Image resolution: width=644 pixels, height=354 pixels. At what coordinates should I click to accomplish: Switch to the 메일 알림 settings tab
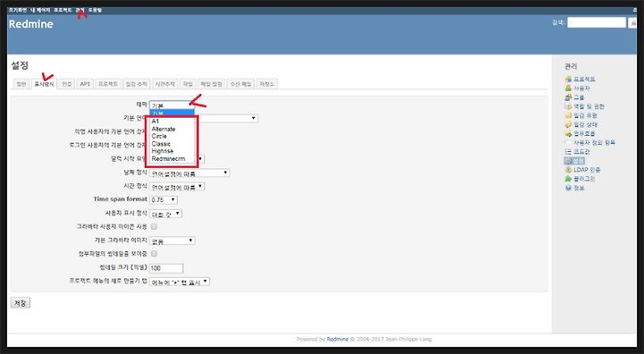coord(211,84)
